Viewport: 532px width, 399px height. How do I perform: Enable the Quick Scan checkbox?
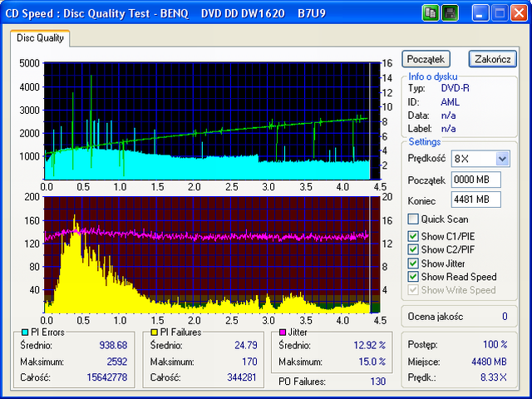(x=413, y=219)
